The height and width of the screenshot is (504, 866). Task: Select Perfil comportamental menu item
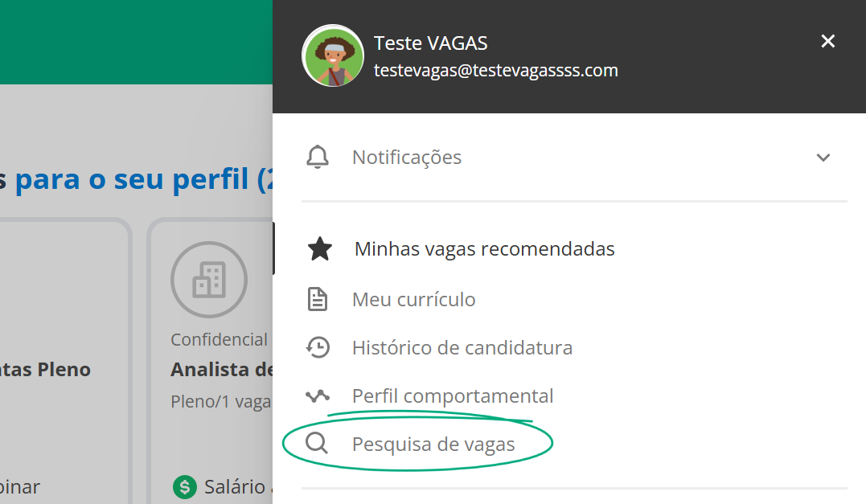click(453, 395)
